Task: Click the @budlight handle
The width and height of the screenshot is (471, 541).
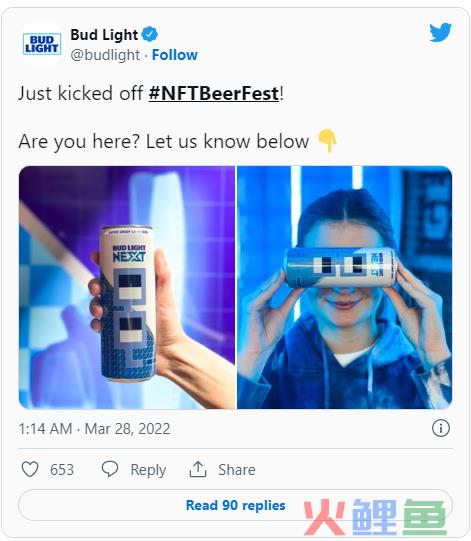Action: pos(105,55)
